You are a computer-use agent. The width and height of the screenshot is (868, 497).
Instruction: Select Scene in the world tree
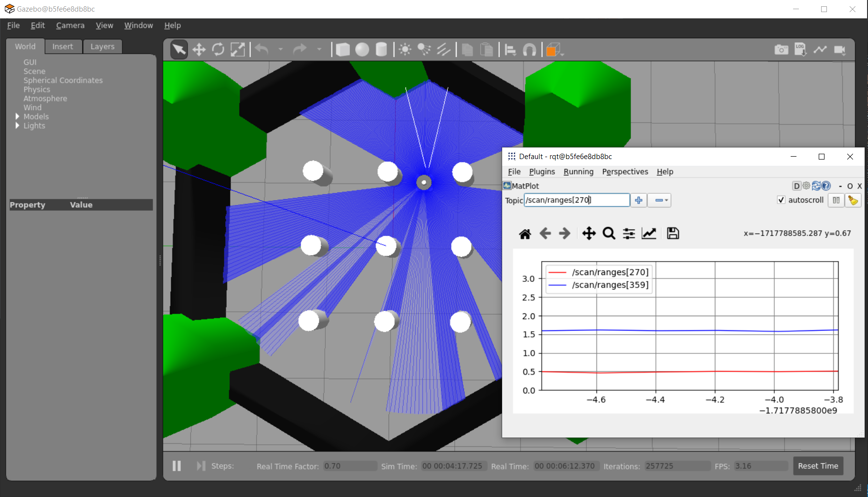[x=34, y=71]
